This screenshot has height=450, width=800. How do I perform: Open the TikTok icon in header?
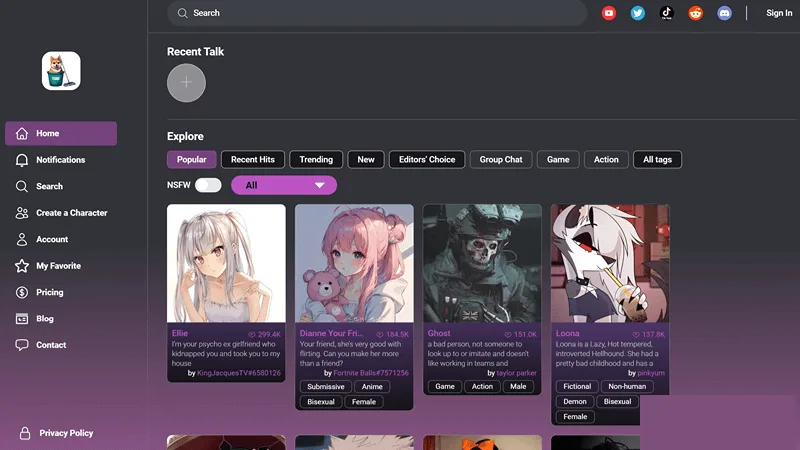click(666, 13)
